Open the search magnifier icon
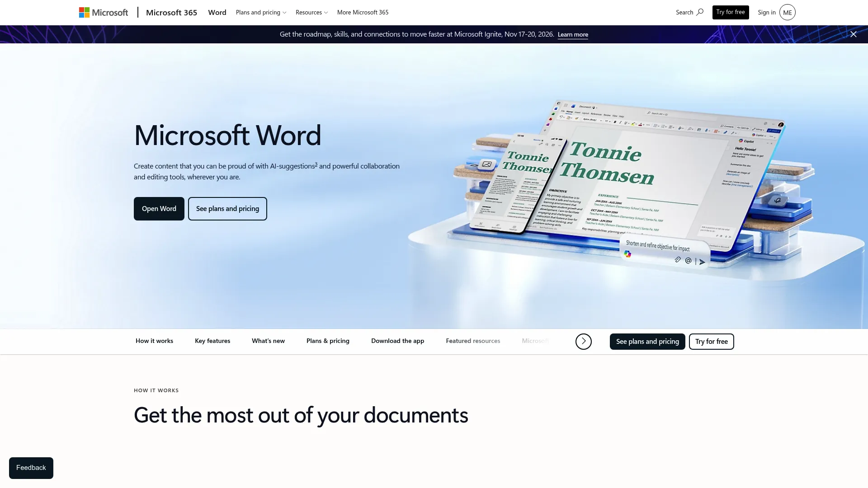 [x=700, y=12]
